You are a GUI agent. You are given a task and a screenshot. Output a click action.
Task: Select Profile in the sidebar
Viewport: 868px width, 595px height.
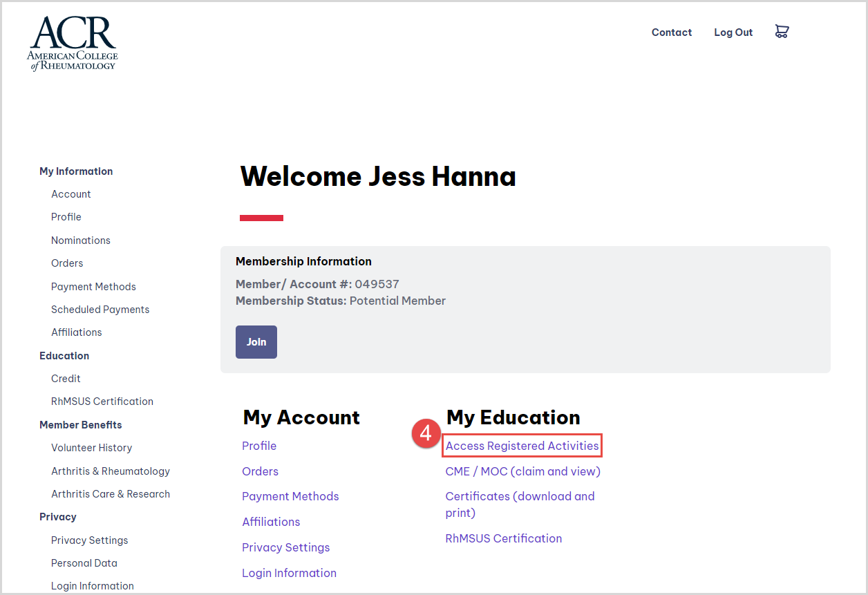click(66, 217)
